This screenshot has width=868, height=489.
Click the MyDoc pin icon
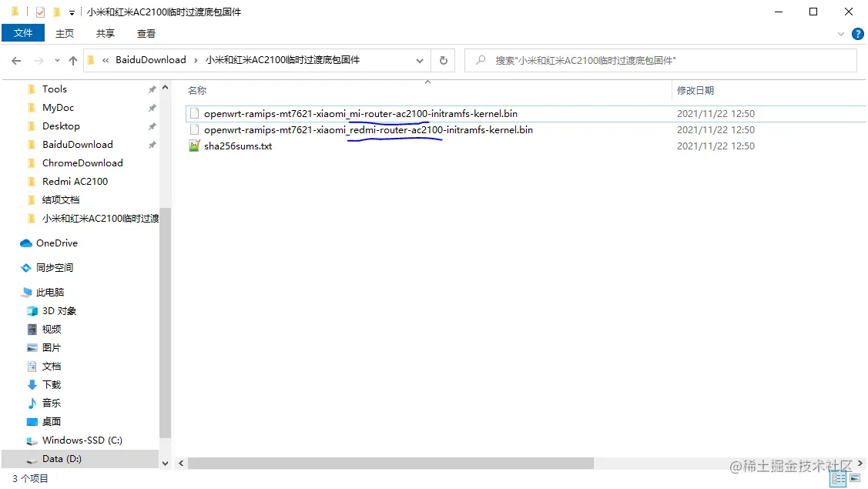[152, 108]
